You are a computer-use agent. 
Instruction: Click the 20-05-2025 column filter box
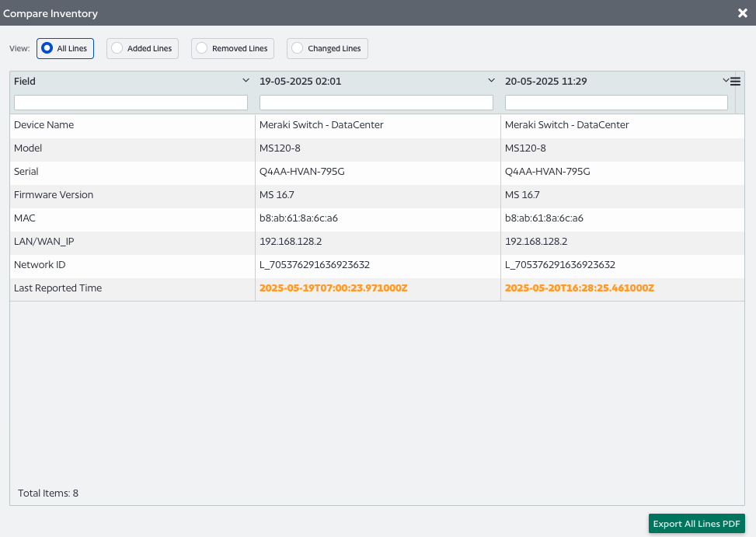tap(615, 102)
